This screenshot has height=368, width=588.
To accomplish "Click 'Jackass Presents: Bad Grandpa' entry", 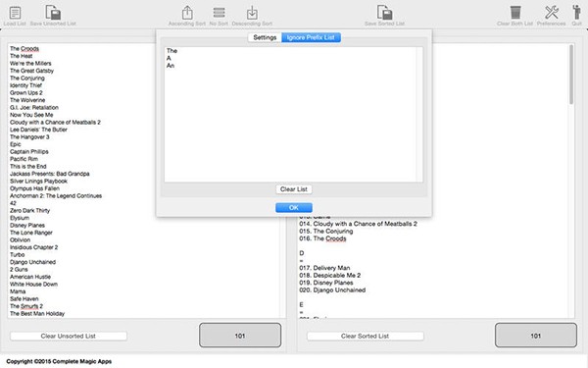I will pos(50,174).
